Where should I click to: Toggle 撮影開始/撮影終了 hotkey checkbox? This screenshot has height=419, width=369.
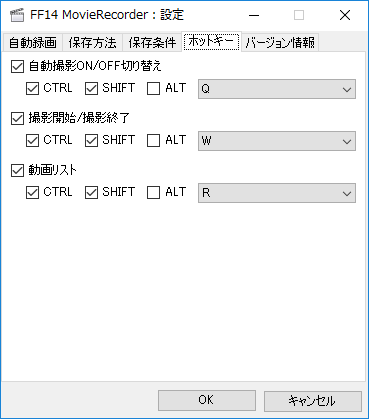click(18, 118)
